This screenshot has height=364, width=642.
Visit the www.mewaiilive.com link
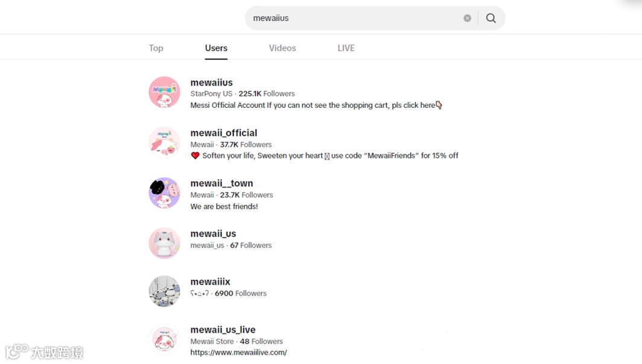[238, 352]
